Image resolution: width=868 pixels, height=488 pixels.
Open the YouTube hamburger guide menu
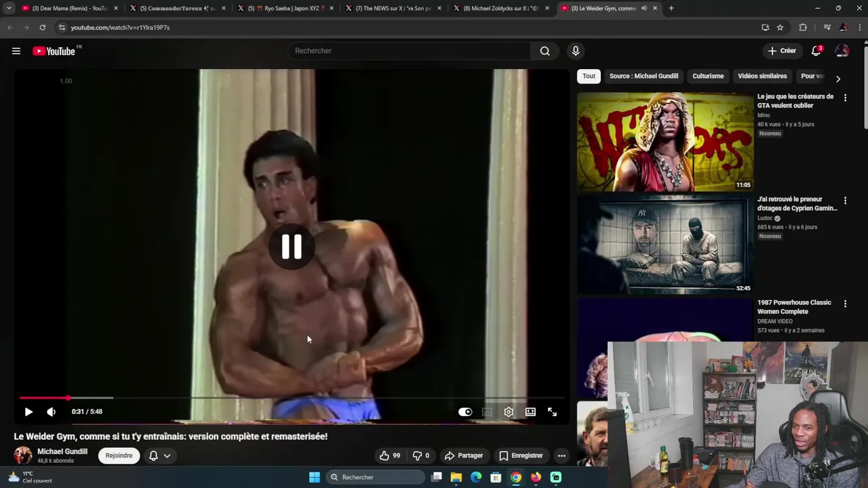pos(16,51)
